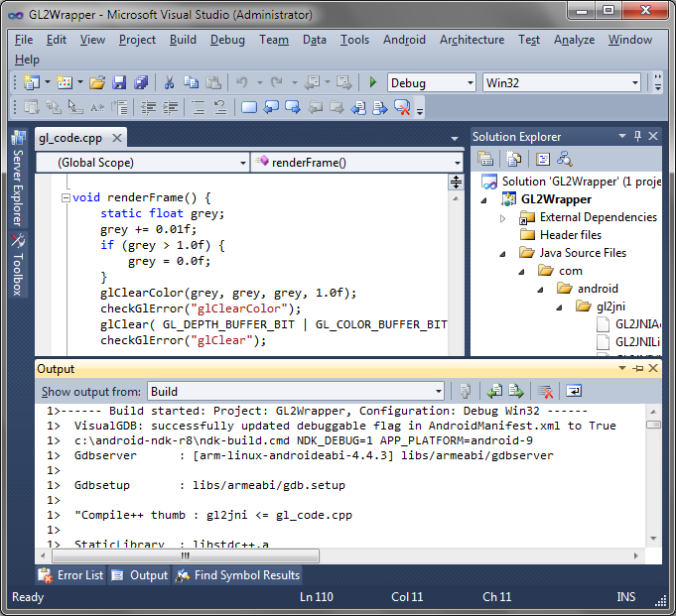
Task: Switch to the Error List tab
Action: (70, 574)
